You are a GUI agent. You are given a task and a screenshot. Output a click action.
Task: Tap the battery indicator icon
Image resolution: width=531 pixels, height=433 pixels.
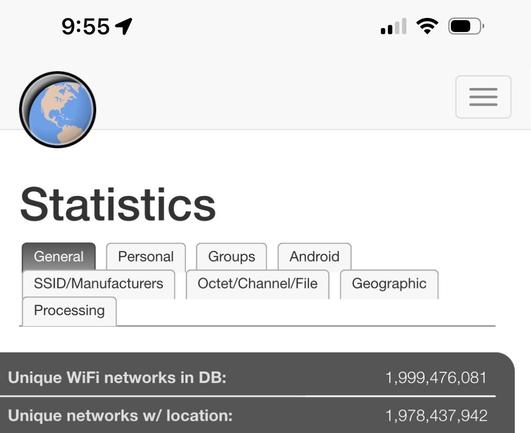click(x=466, y=26)
